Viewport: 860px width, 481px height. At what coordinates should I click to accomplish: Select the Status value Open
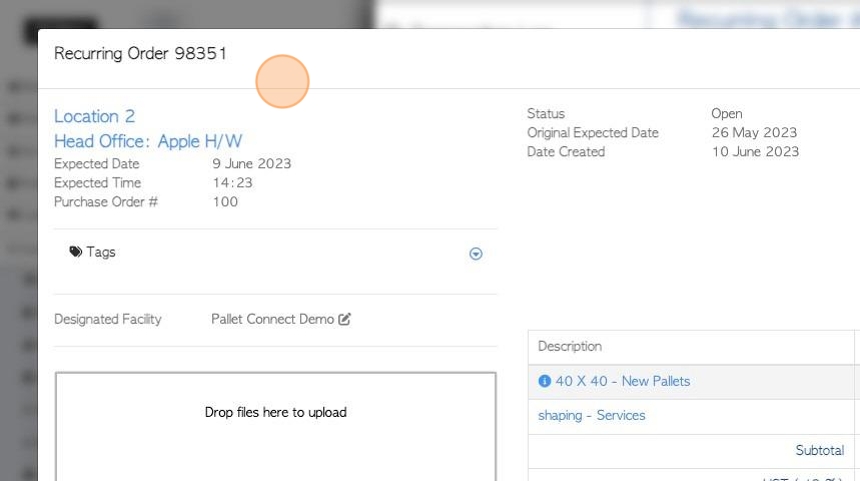(x=727, y=114)
